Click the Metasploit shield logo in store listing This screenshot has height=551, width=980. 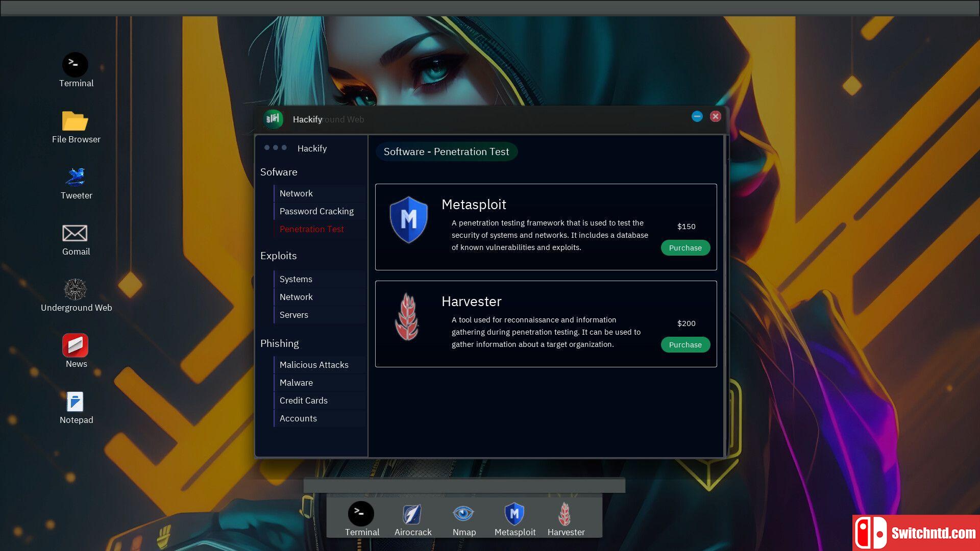(408, 220)
